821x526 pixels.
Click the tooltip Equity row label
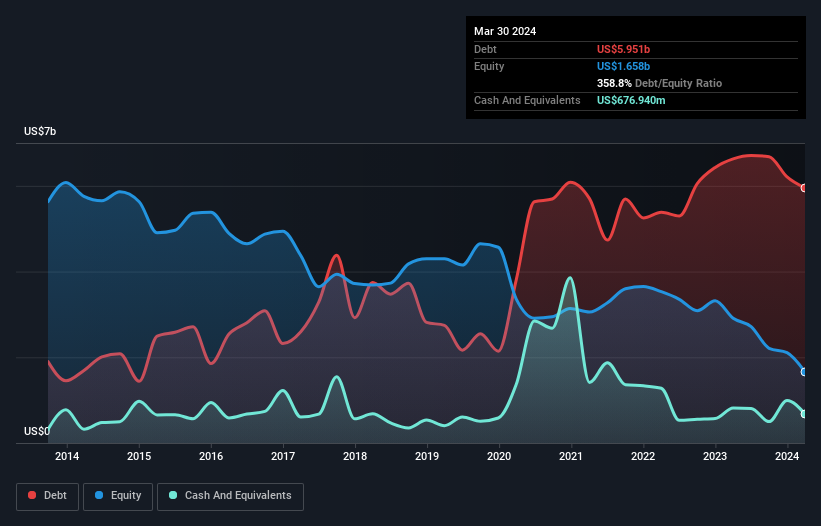[x=489, y=66]
